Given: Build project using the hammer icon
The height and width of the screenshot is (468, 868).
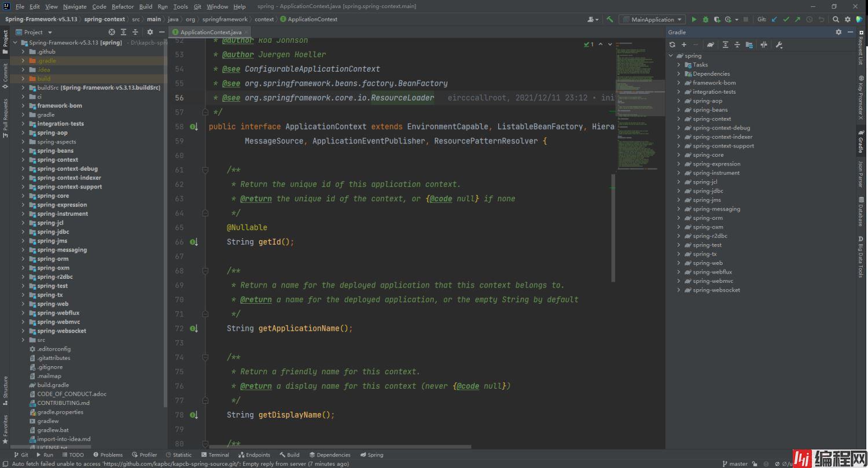Looking at the screenshot, I should [x=610, y=19].
